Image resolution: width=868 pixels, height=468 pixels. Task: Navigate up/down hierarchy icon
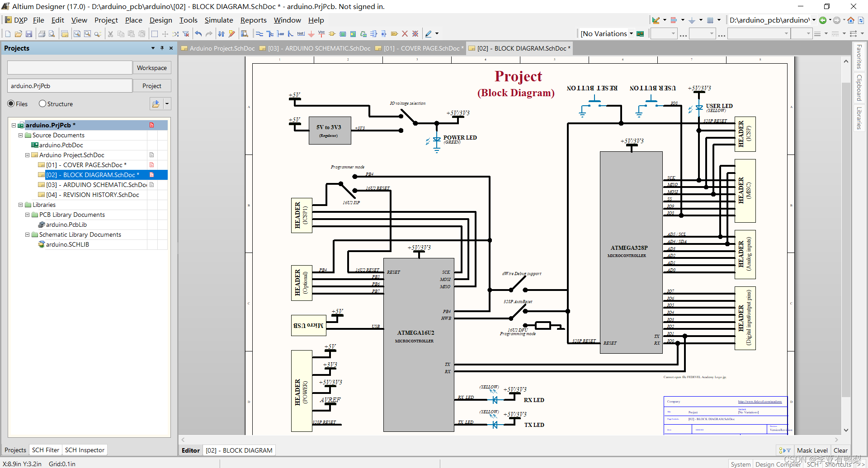(x=222, y=34)
